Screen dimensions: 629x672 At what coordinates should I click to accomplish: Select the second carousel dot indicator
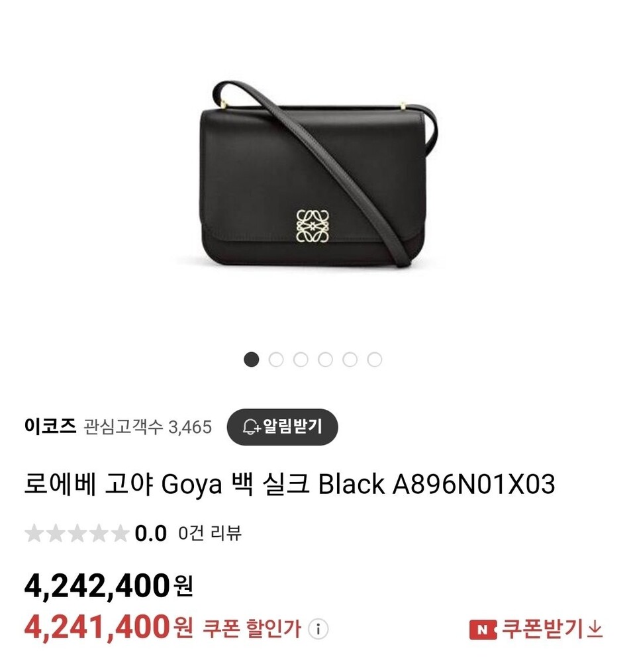point(276,360)
